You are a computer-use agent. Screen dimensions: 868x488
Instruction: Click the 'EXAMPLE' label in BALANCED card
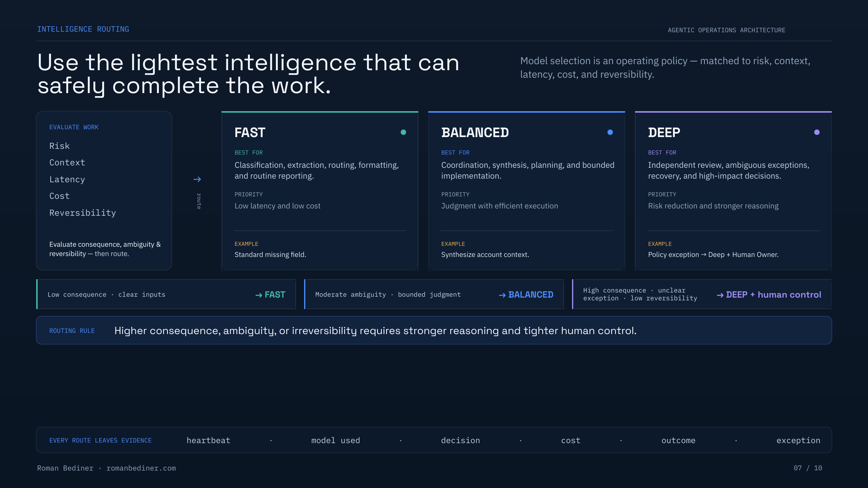click(453, 244)
